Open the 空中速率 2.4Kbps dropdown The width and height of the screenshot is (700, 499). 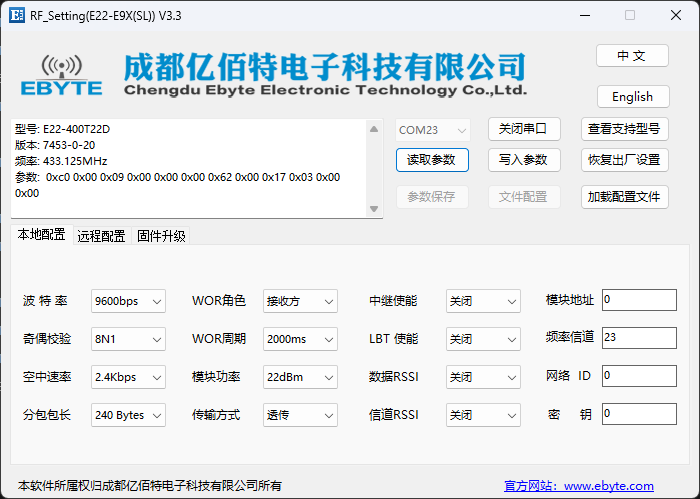[127, 377]
